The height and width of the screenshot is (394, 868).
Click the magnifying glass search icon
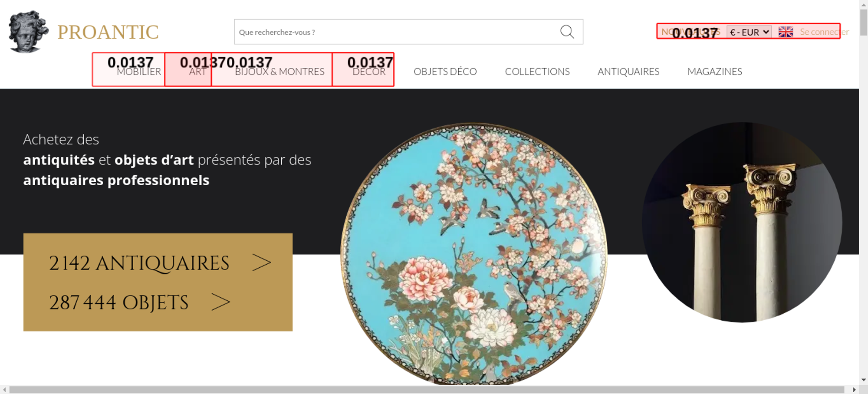[567, 32]
